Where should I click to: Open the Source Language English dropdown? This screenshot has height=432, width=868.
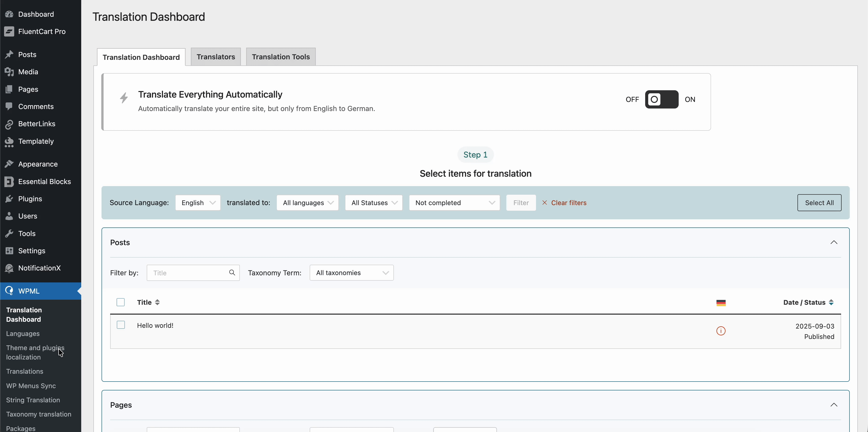pos(198,203)
